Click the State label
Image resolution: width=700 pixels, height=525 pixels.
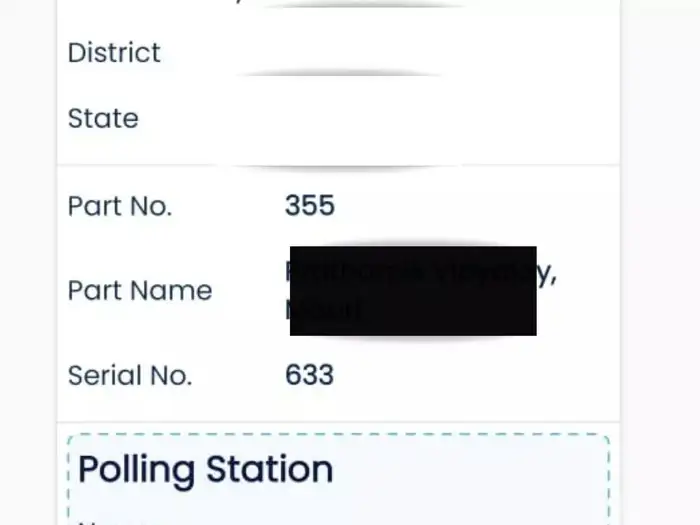[x=103, y=118]
